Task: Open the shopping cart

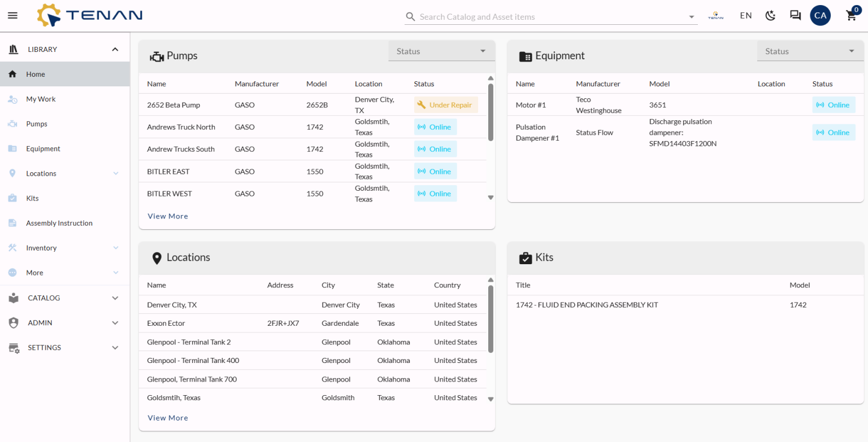Action: pyautogui.click(x=852, y=15)
